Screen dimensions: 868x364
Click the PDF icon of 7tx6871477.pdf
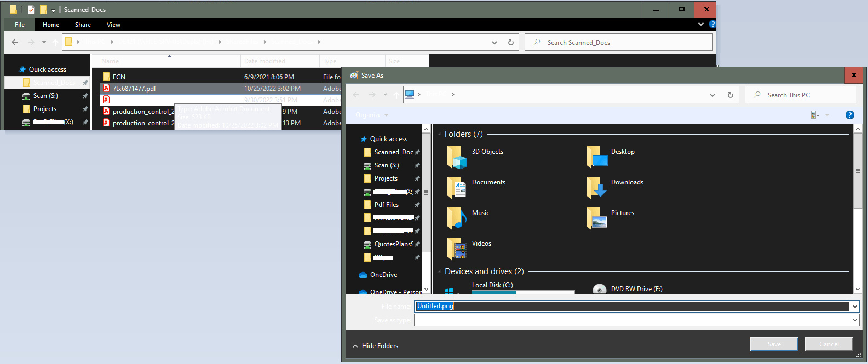106,88
